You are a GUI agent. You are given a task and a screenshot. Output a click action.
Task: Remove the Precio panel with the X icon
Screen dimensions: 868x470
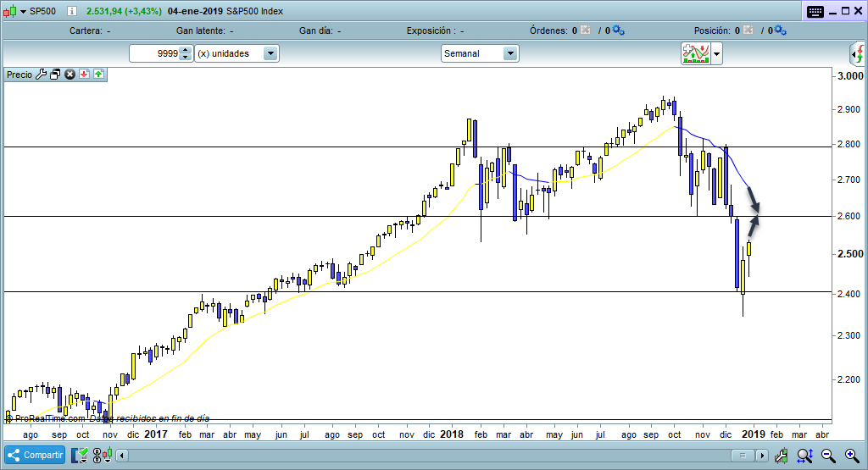70,75
